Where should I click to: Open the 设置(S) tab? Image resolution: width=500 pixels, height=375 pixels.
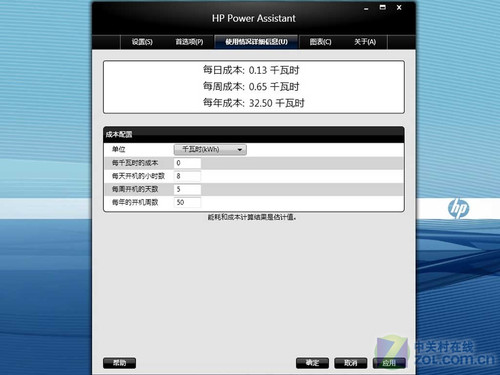click(x=142, y=42)
